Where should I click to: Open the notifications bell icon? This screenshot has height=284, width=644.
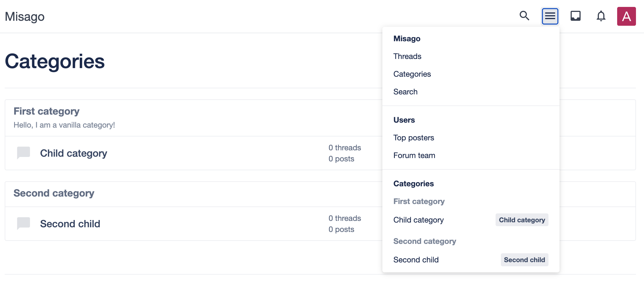601,16
